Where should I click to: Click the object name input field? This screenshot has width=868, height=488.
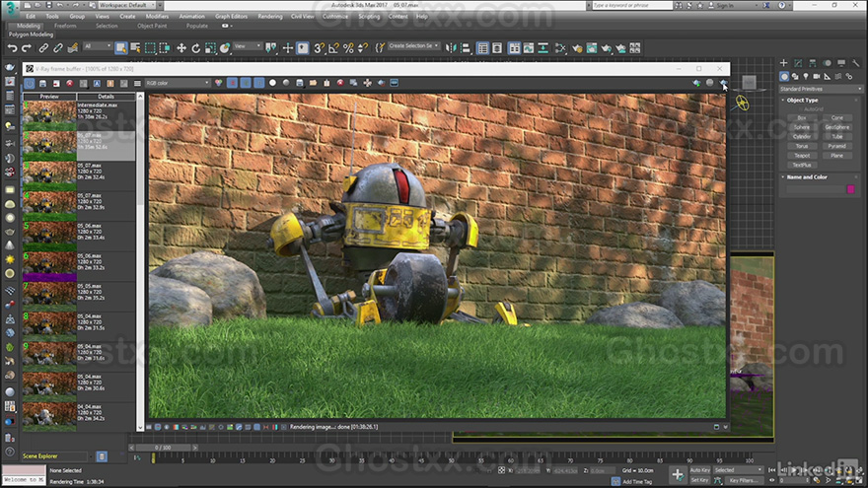click(x=816, y=189)
